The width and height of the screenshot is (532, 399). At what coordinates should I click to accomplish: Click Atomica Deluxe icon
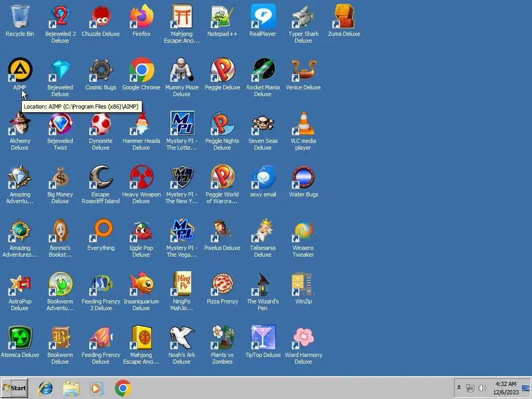coord(20,338)
